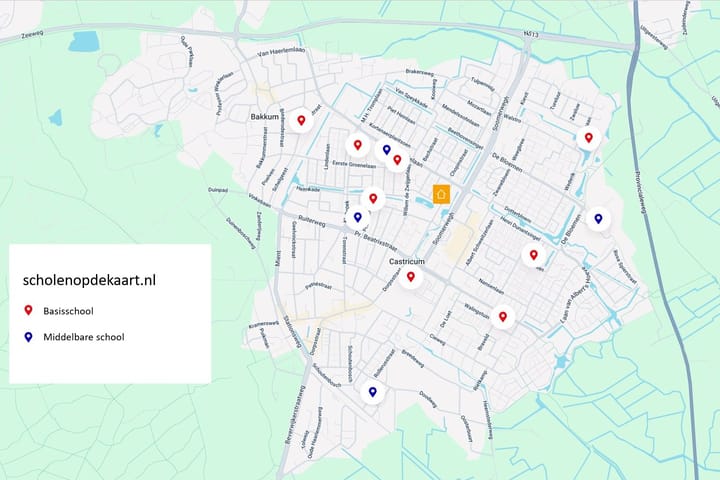Screen dimensions: 720x480
Task: Click the Bakkum place label
Action: coord(262,118)
